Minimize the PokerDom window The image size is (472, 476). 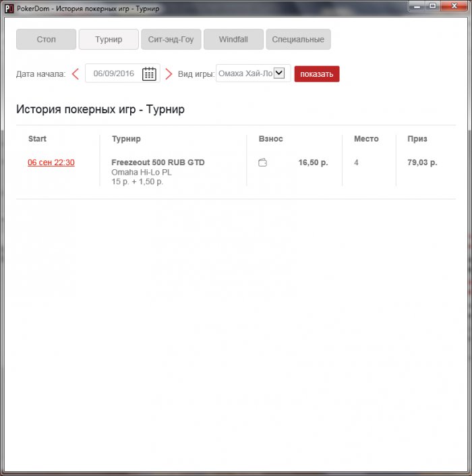tap(417, 6)
